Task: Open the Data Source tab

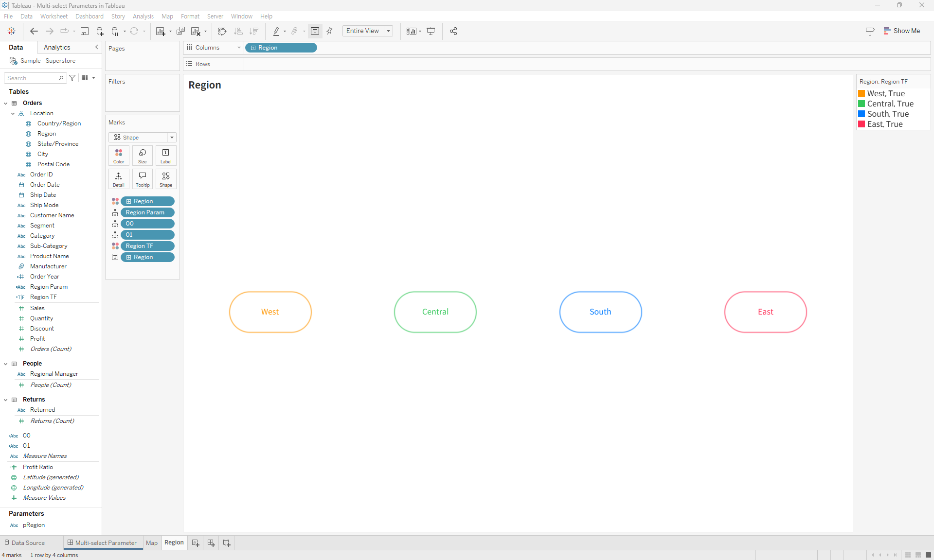Action: (x=24, y=543)
